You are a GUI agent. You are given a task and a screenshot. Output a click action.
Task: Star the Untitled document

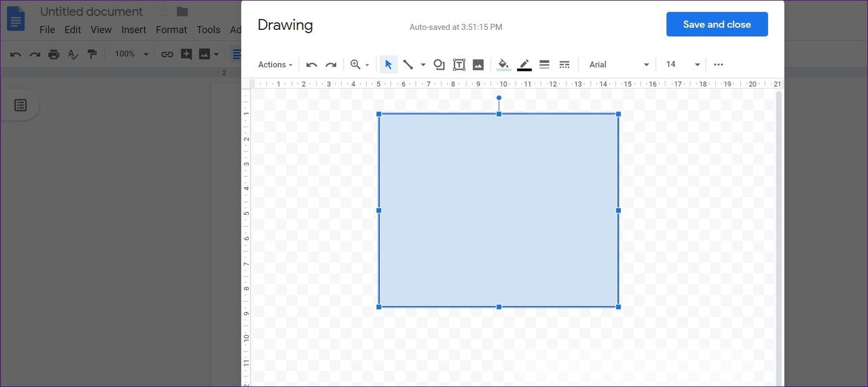click(x=163, y=12)
